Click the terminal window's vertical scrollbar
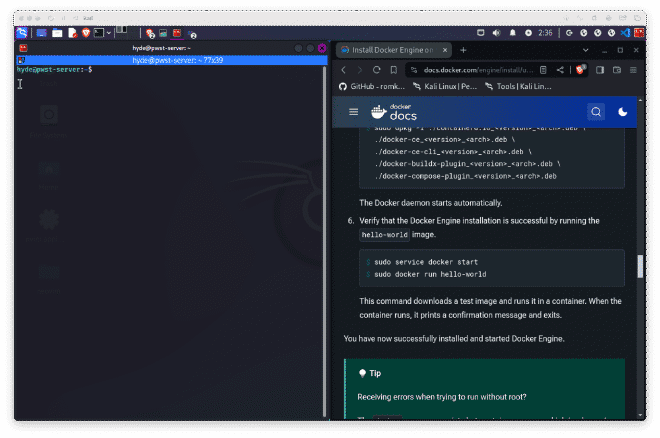 (325, 241)
